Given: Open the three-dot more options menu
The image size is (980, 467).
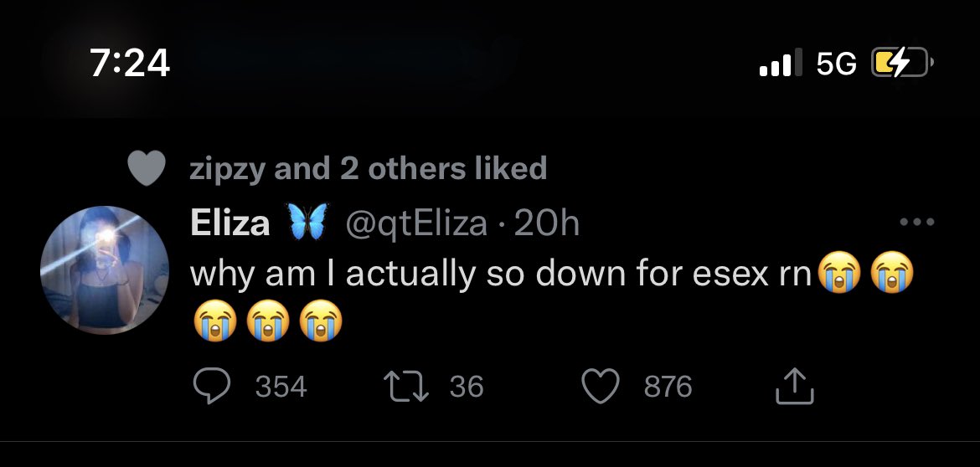Looking at the screenshot, I should [x=916, y=223].
